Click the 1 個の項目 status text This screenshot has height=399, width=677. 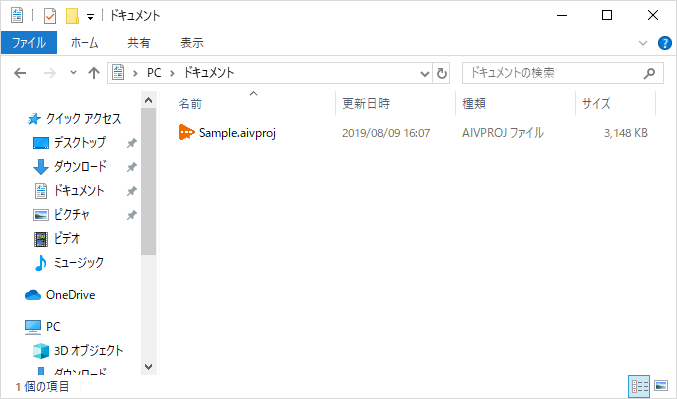(x=42, y=386)
